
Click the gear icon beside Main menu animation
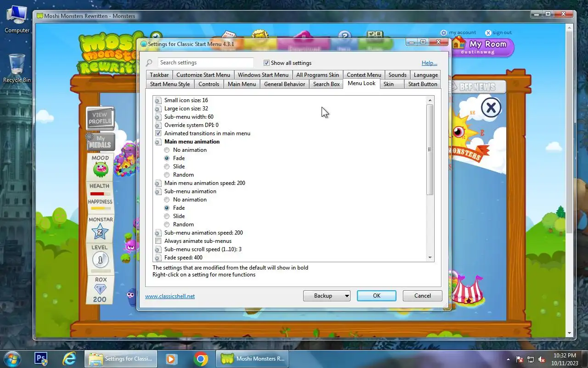[x=158, y=142]
